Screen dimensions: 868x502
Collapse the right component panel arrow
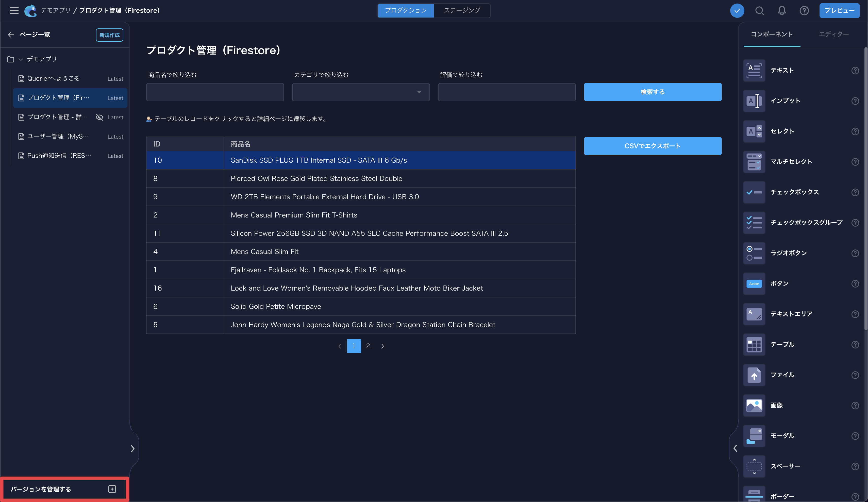(735, 448)
